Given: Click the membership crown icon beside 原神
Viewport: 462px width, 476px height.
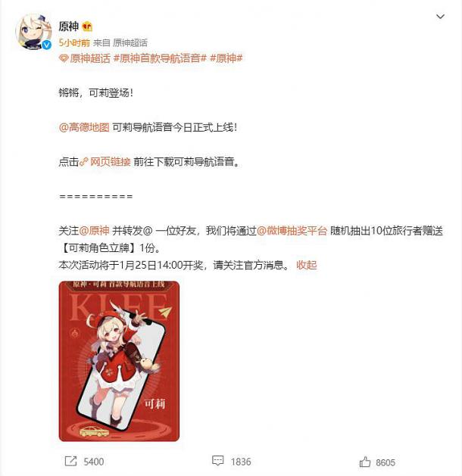Looking at the screenshot, I should 87,26.
